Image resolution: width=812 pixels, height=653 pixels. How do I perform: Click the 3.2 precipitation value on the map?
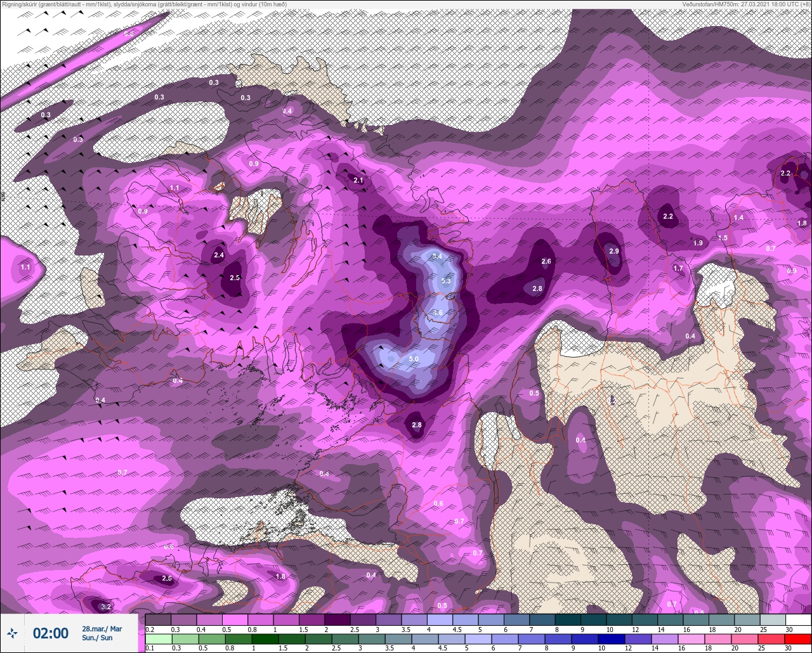click(x=106, y=607)
